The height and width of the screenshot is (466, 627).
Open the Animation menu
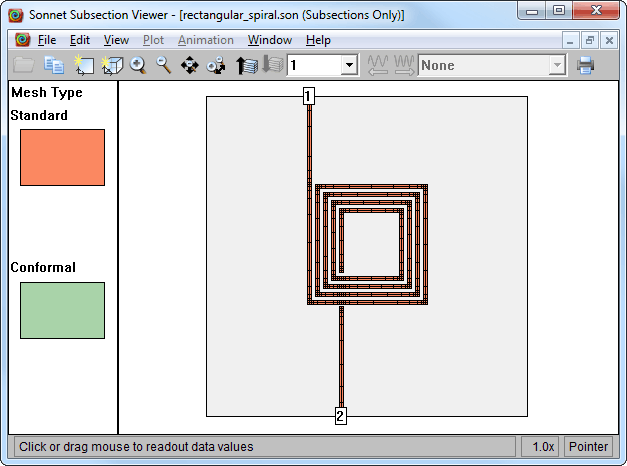(206, 40)
